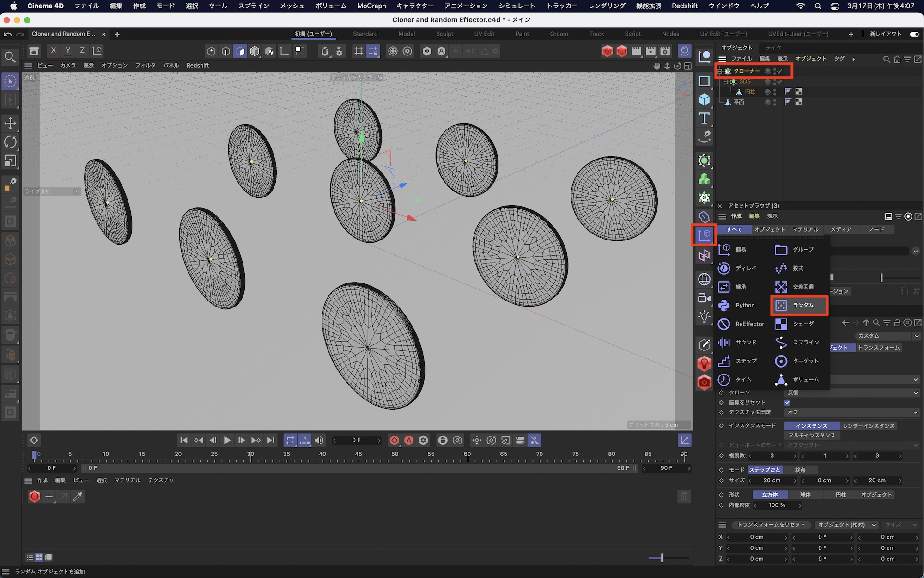Collapse the クローナー tree node
The height and width of the screenshot is (578, 924).
(719, 71)
